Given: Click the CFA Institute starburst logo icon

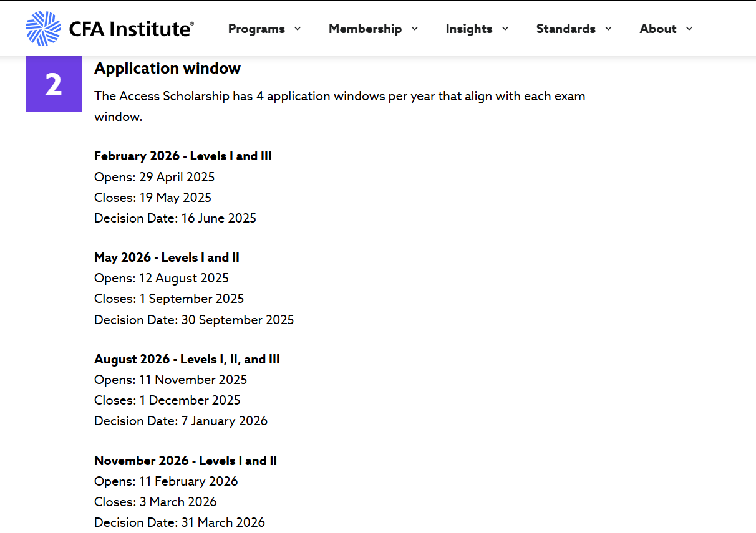Looking at the screenshot, I should click(x=43, y=29).
